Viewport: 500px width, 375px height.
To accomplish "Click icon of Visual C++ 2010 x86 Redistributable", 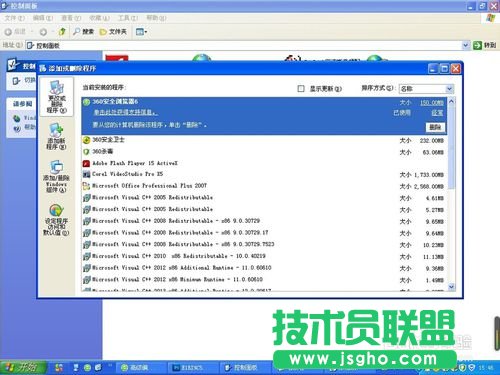I will (86, 256).
